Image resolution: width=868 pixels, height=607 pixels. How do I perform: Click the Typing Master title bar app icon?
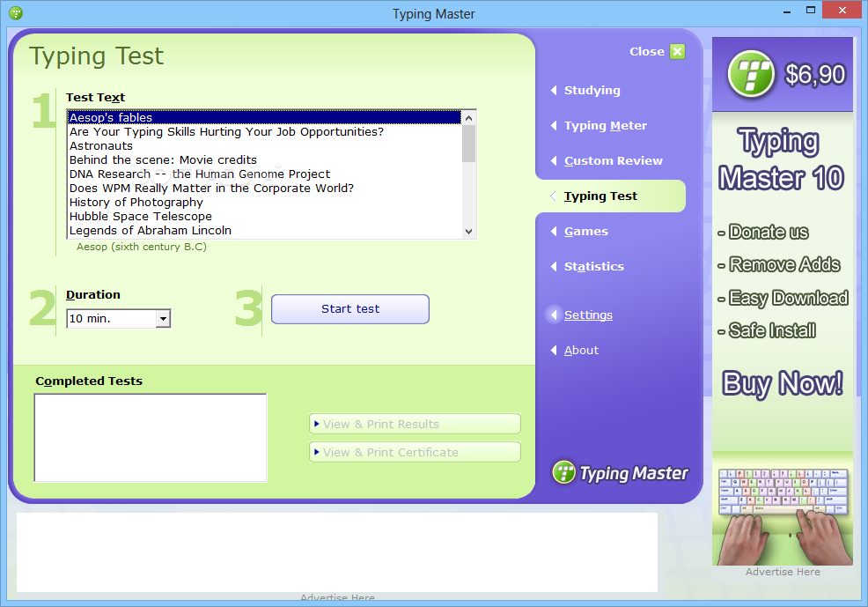pos(16,12)
